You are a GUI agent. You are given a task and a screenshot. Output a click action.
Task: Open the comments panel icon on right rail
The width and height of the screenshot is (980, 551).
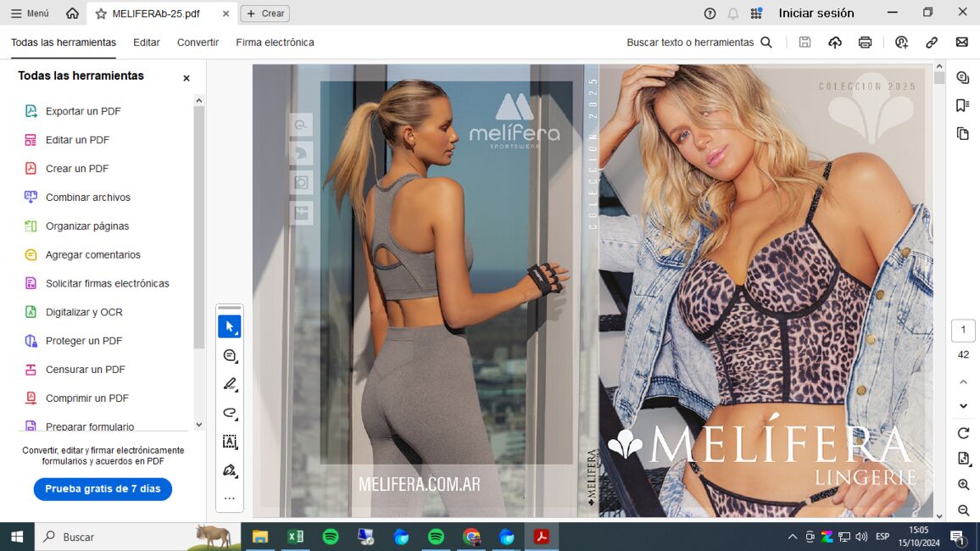pyautogui.click(x=962, y=77)
